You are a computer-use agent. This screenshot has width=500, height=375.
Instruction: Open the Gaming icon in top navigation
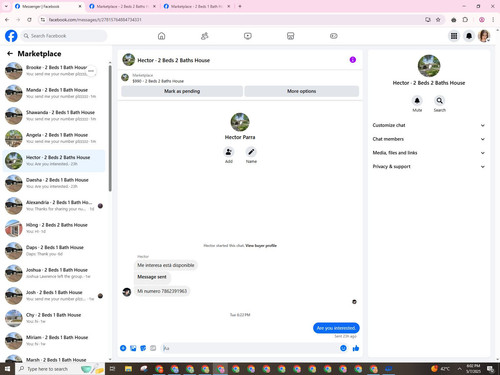[334, 36]
